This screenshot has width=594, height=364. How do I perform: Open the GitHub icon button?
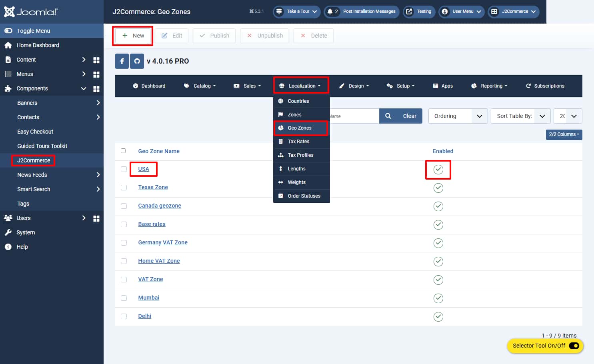click(137, 61)
